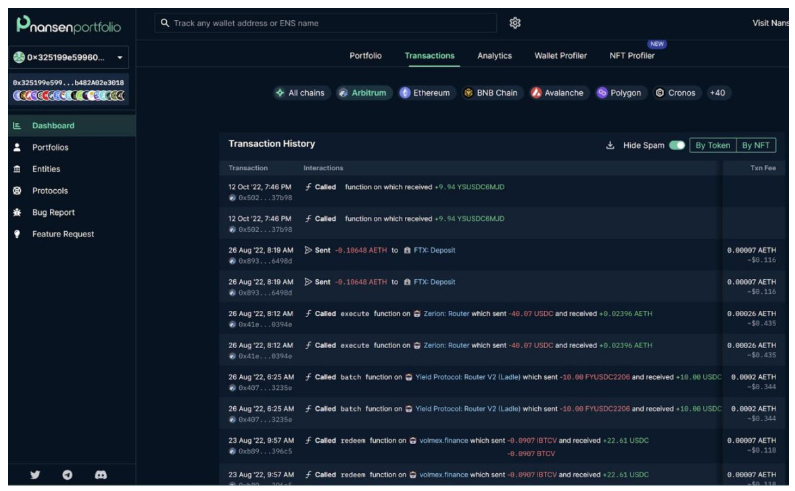Open first transaction hash 0x893...6498d
Viewport: 795px width, 491px height.
[265, 261]
